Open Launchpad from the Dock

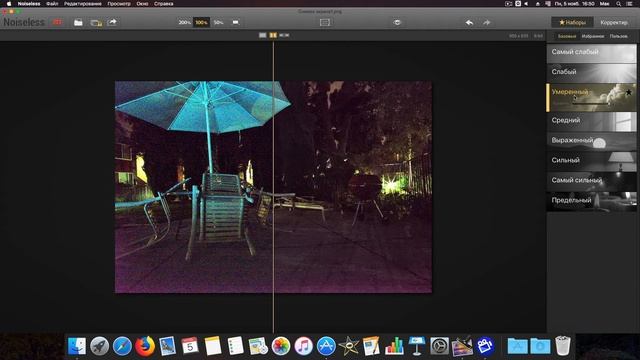(x=99, y=346)
